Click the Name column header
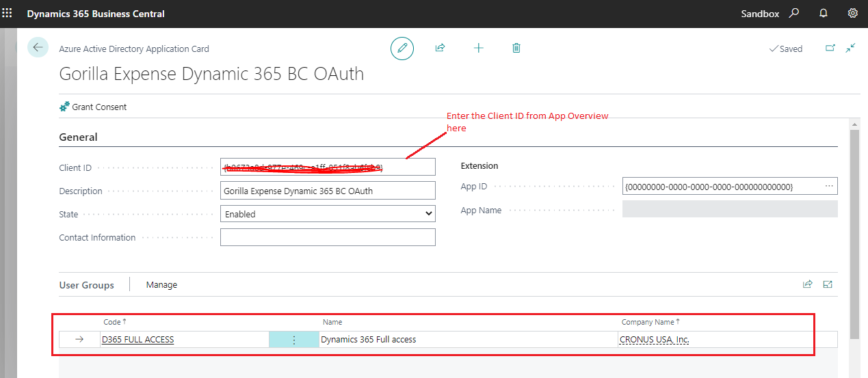Viewport: 868px width, 378px height. tap(332, 321)
